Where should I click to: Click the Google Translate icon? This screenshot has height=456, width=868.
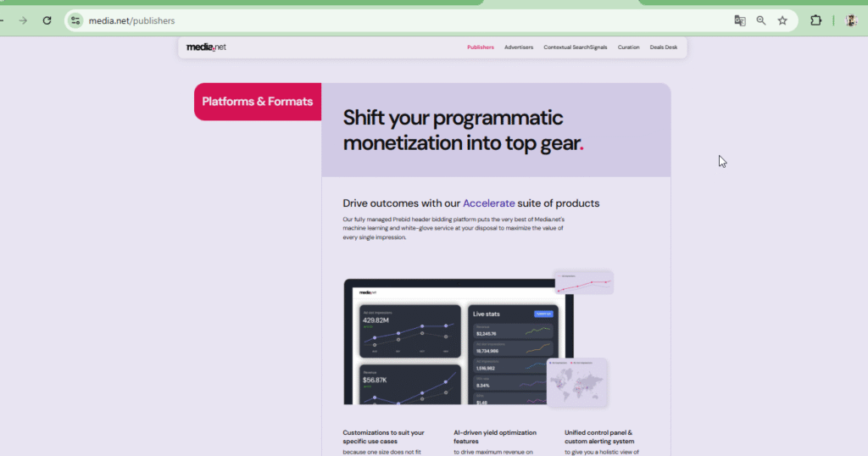740,20
